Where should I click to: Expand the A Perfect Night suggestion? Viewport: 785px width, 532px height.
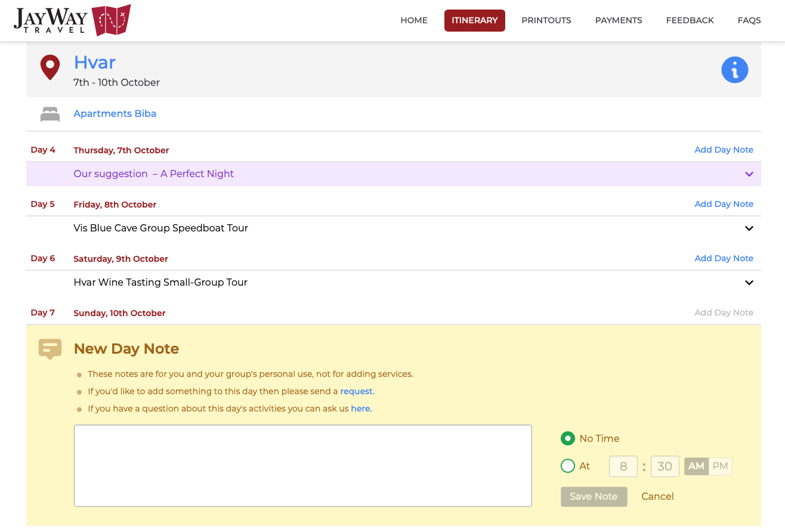point(749,174)
